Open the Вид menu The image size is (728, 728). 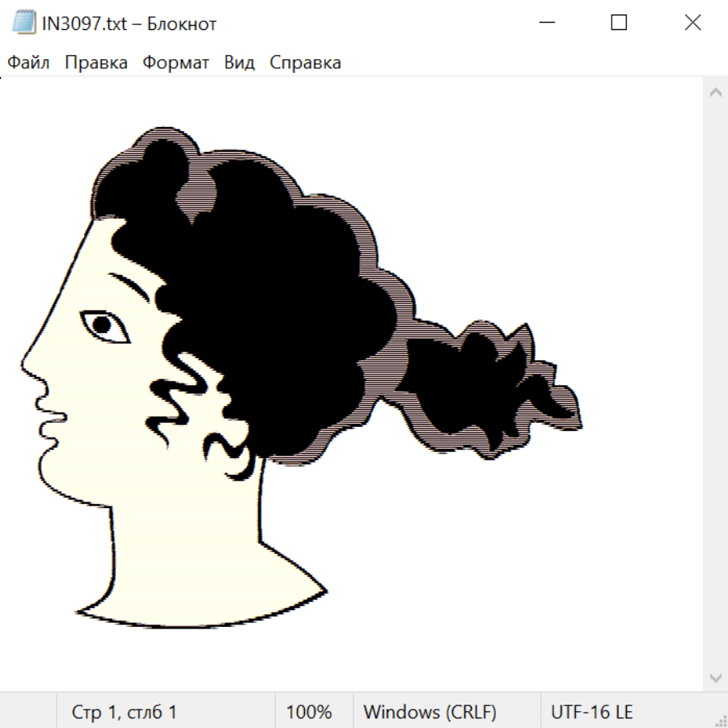point(239,63)
